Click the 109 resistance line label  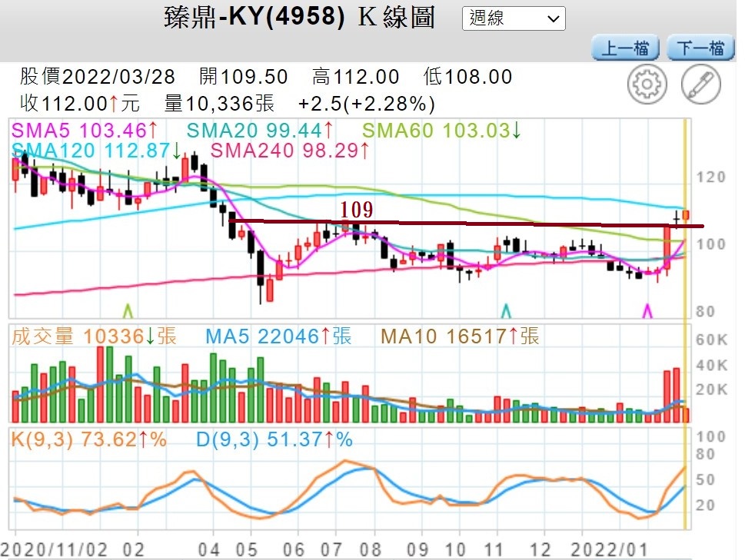pyautogui.click(x=356, y=210)
